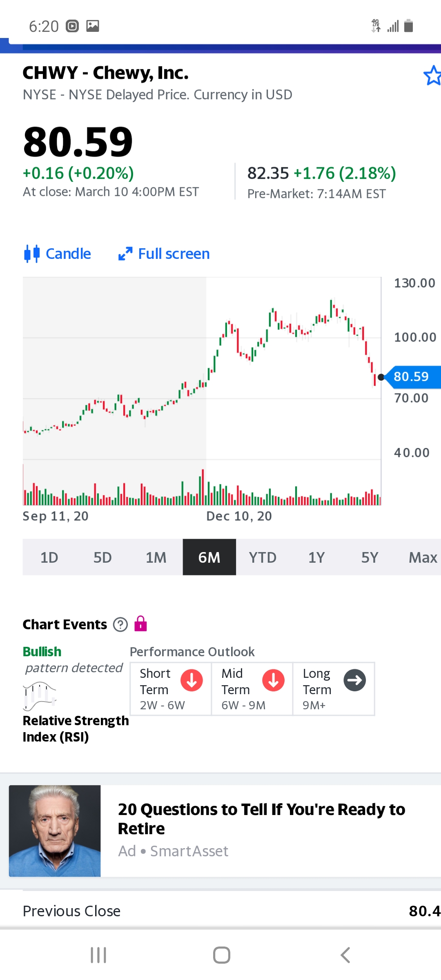Tap the RSI bullish pattern chart icon
This screenshot has height=980, width=441.
[x=40, y=696]
